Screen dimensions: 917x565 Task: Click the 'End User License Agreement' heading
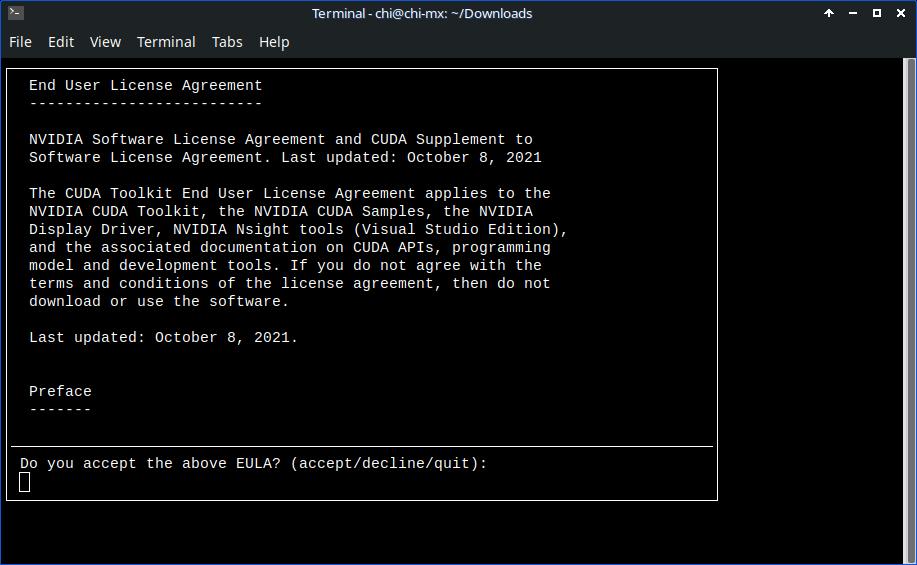click(146, 85)
